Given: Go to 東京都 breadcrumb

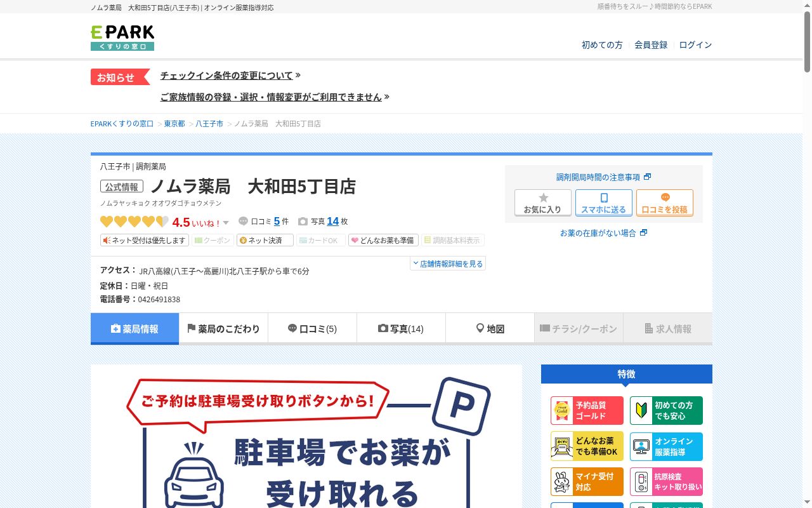Looking at the screenshot, I should coord(174,124).
